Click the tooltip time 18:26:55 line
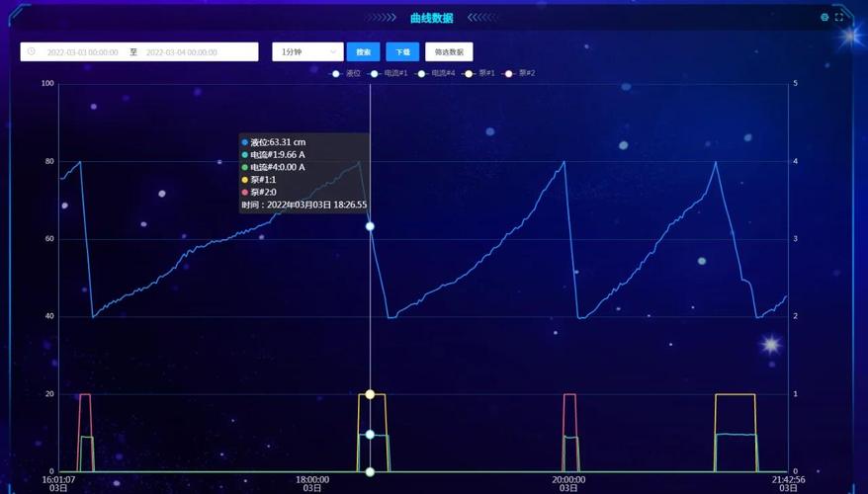This screenshot has width=868, height=494. click(x=304, y=206)
